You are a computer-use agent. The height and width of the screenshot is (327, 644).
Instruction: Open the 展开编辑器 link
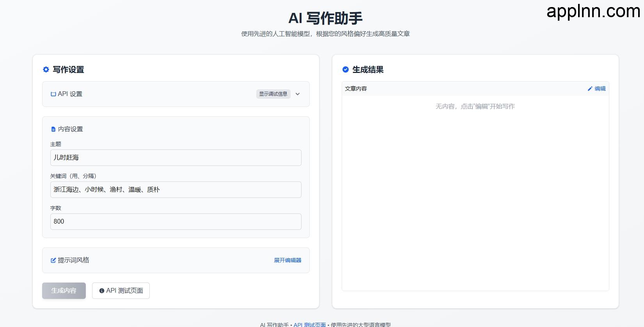(x=287, y=260)
